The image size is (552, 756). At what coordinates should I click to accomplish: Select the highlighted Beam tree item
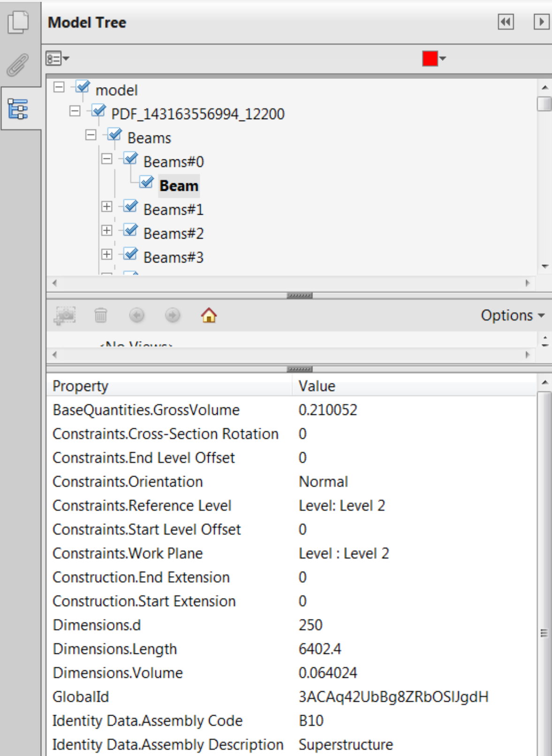tap(179, 186)
